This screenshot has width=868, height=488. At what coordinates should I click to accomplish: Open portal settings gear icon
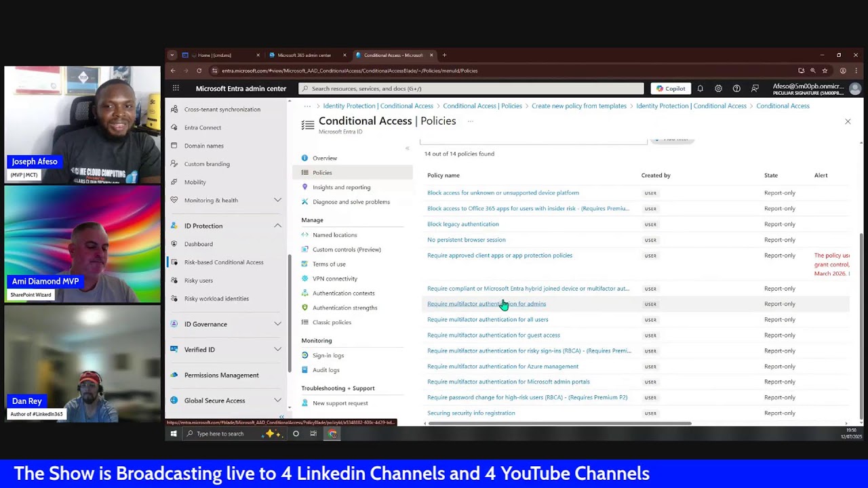[718, 88]
